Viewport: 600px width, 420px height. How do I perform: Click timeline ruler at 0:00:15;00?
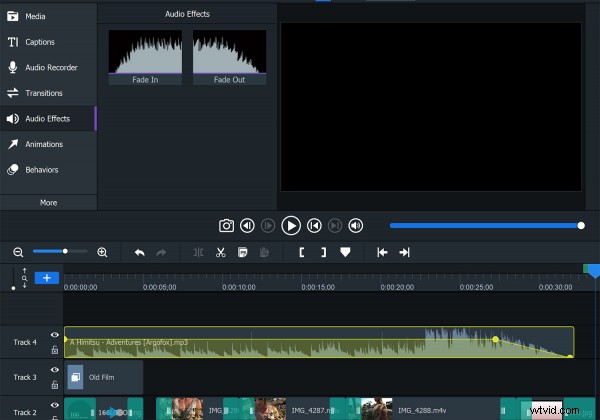point(318,287)
